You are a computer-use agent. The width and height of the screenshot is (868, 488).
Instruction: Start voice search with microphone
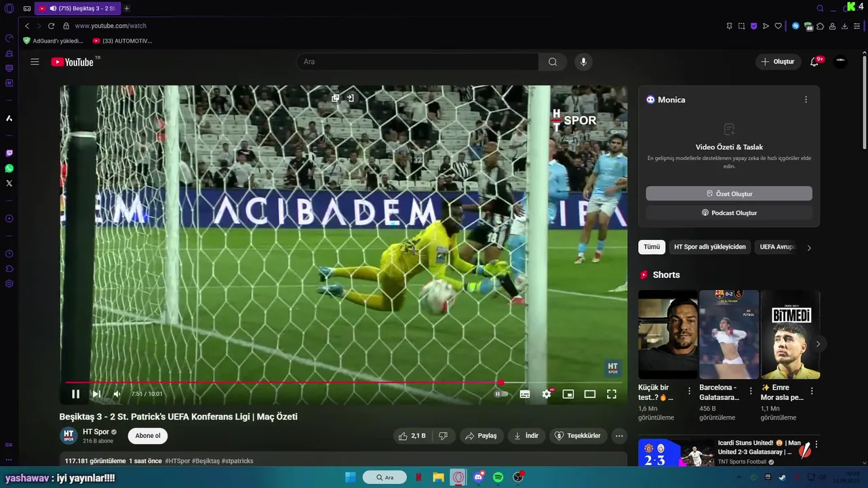coord(583,62)
